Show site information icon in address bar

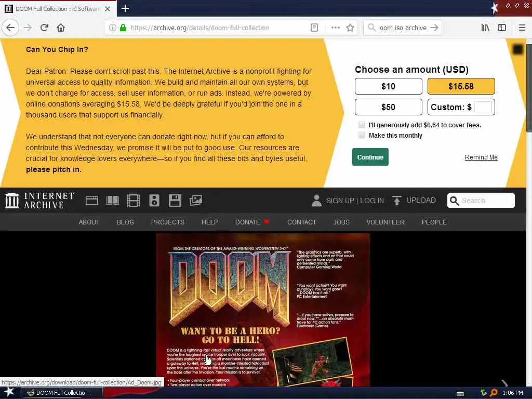click(113, 28)
